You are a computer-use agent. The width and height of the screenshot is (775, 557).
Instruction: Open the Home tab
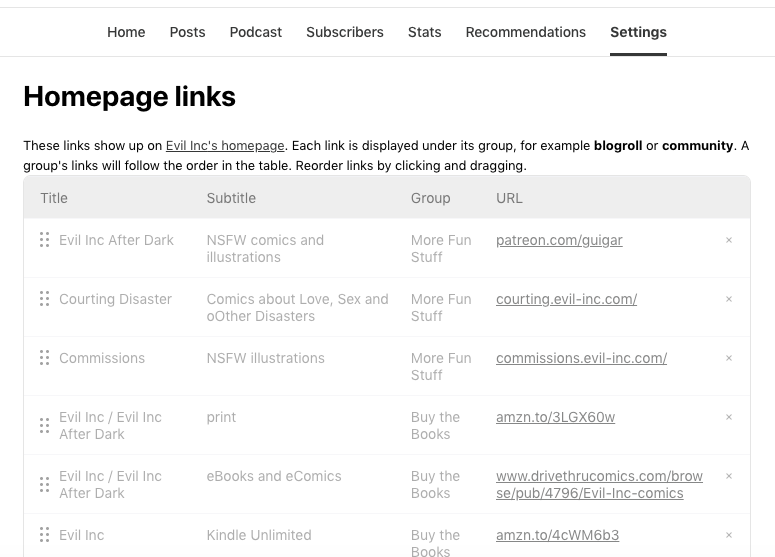[126, 32]
